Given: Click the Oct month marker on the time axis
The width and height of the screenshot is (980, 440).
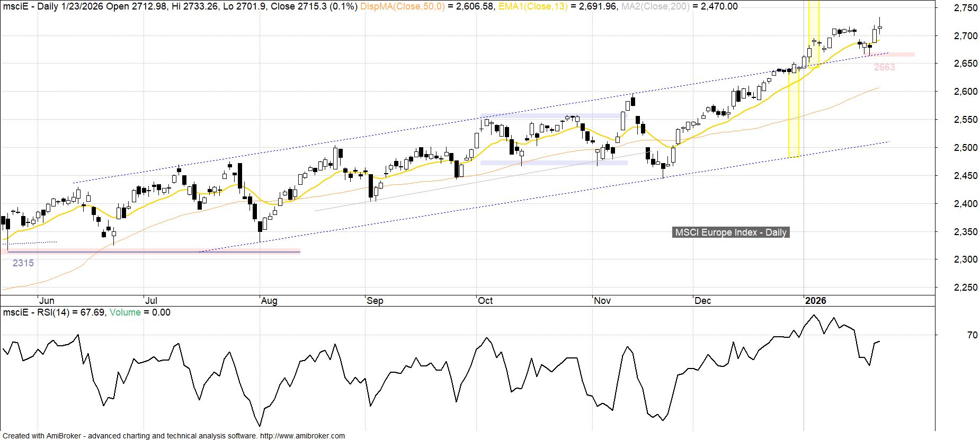Looking at the screenshot, I should point(485,301).
